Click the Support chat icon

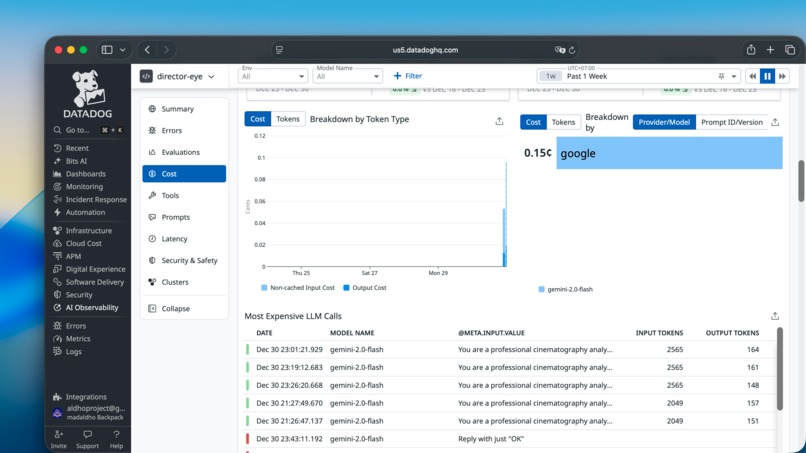click(x=87, y=434)
